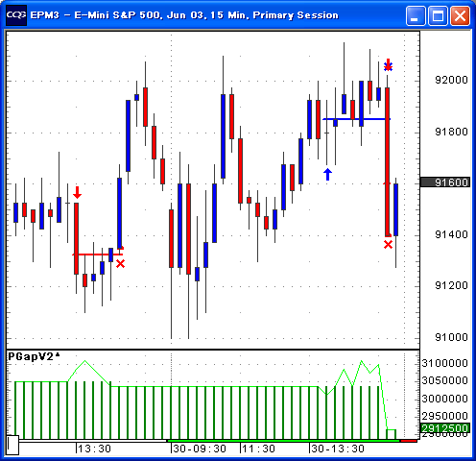
Task: Click the red X exit marker near 91300
Action: (120, 264)
